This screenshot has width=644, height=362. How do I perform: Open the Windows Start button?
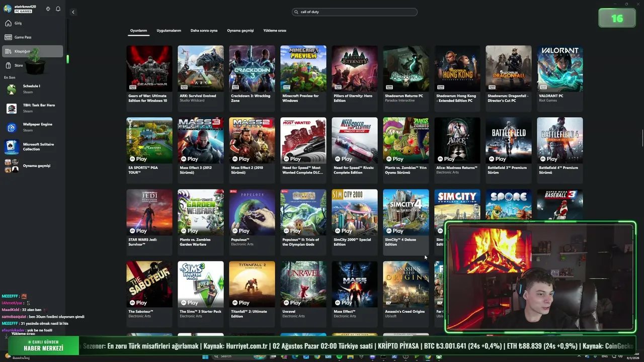point(205,356)
